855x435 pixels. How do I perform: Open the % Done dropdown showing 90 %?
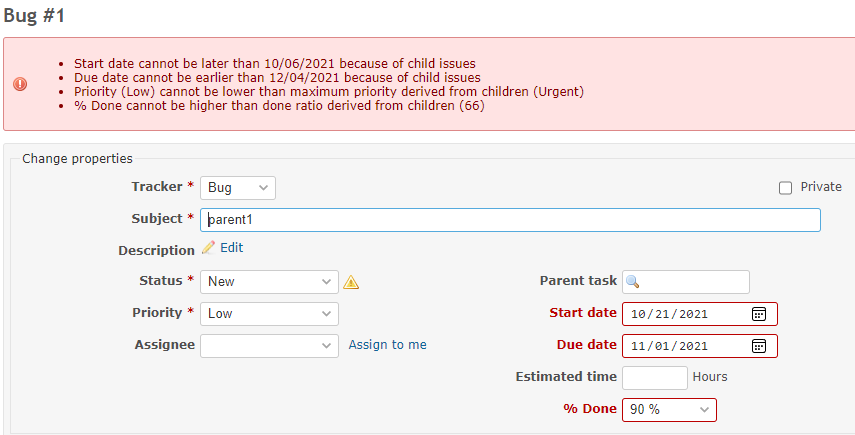pyautogui.click(x=669, y=410)
